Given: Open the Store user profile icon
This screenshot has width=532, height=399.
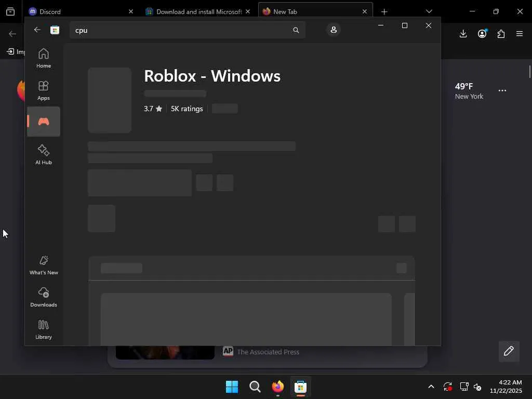Looking at the screenshot, I should click(x=334, y=30).
